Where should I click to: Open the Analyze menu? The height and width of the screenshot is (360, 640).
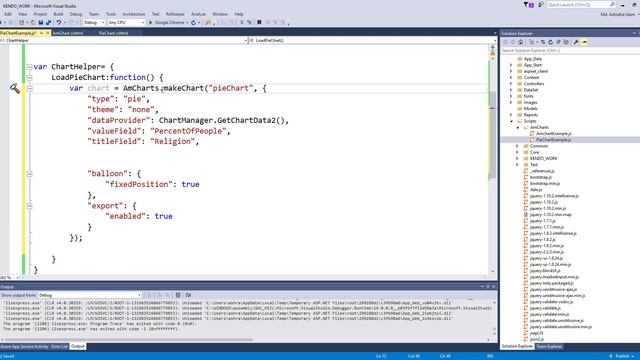198,14
